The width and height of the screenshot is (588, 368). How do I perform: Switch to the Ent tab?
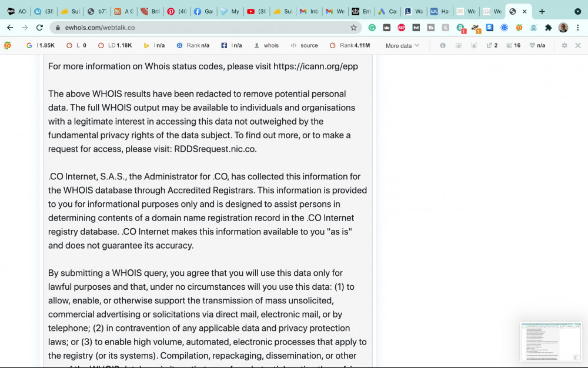(x=362, y=12)
